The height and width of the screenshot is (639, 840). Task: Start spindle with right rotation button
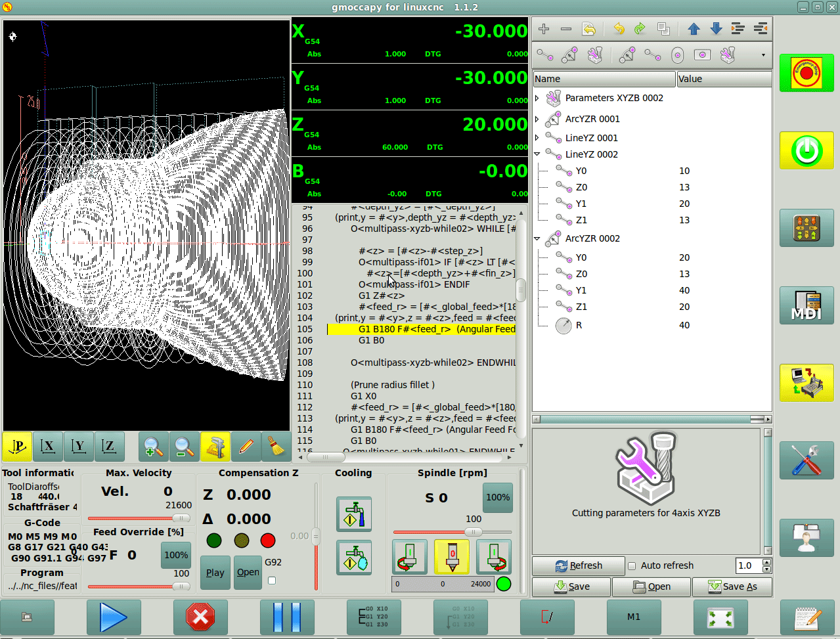pos(495,557)
